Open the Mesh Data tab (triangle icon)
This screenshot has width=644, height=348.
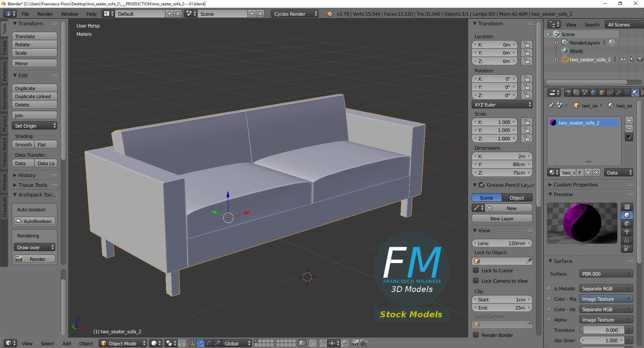627,93
